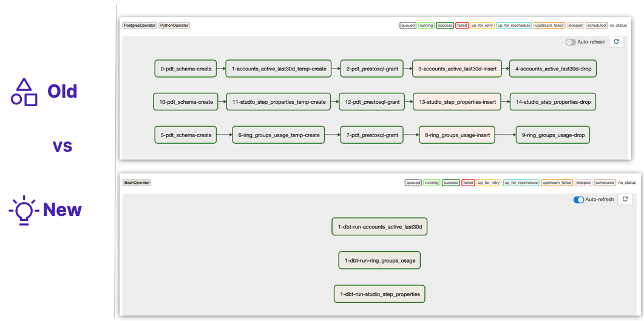Select the 14-studio_step_properties-drop node
Screen dimensions: 644x321
click(x=553, y=102)
